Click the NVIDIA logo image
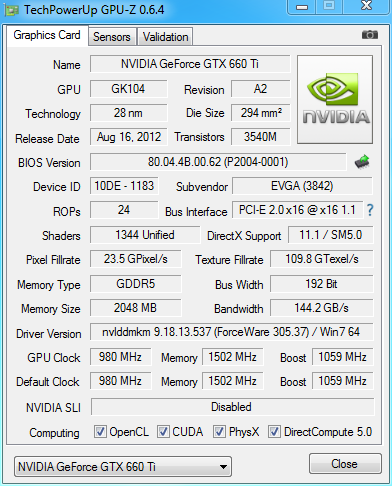 [335, 99]
